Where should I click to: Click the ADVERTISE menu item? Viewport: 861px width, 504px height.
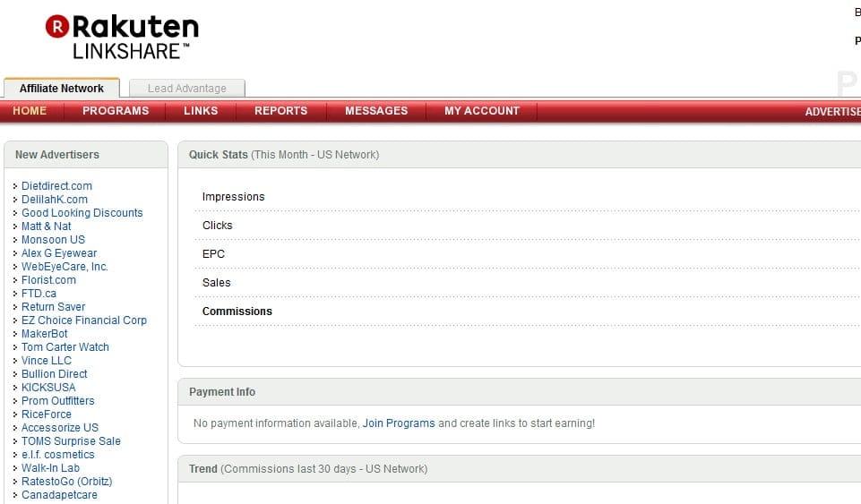pos(832,111)
